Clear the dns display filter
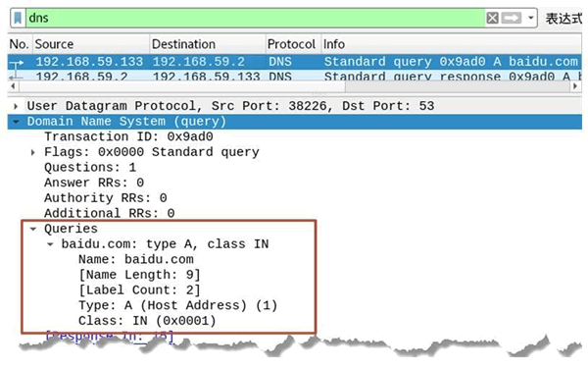This screenshot has width=588, height=368. tap(492, 18)
